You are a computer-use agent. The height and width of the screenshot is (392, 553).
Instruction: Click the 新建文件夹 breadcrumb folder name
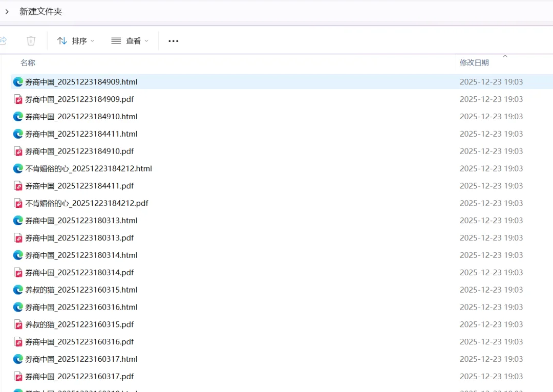[x=41, y=12]
